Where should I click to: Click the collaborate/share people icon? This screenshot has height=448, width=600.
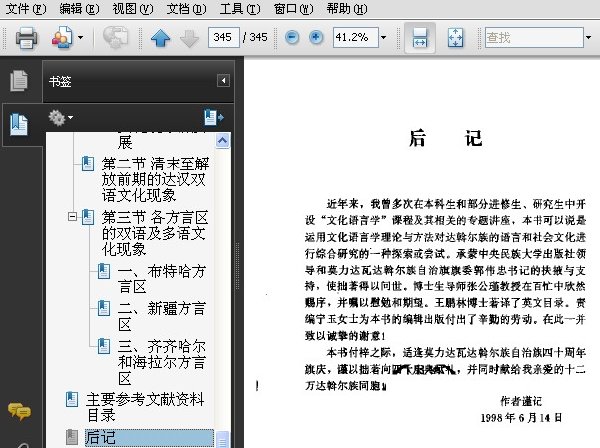[62, 37]
